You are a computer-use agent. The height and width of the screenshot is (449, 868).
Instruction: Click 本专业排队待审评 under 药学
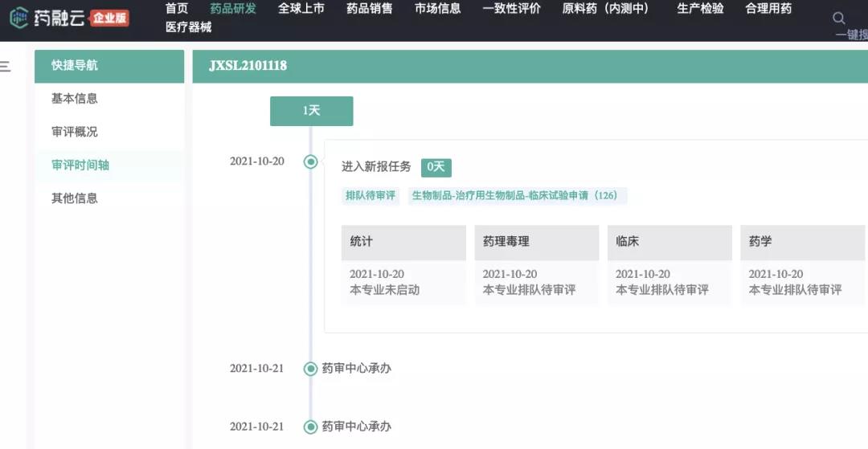[x=795, y=290]
